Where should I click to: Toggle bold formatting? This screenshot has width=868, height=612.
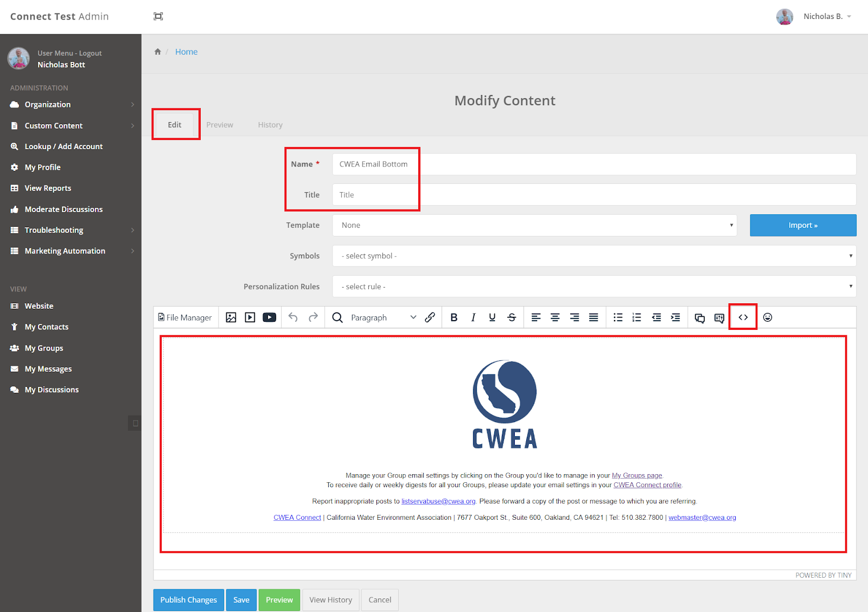click(454, 317)
